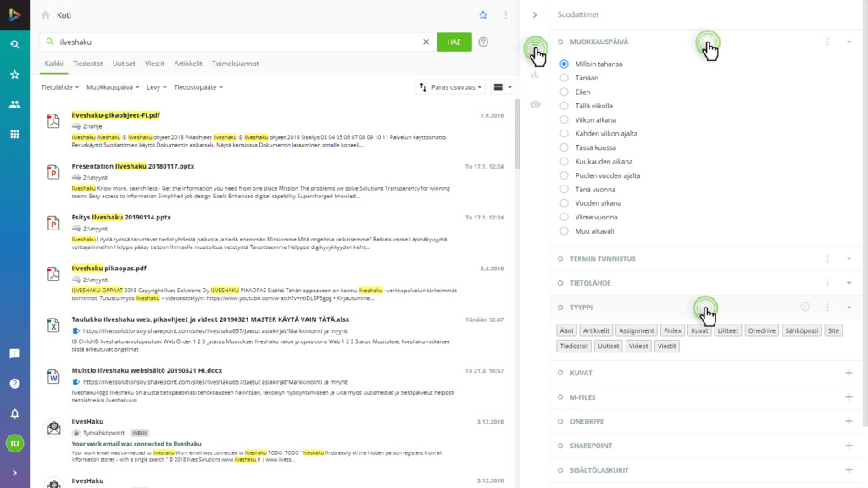Image resolution: width=868 pixels, height=488 pixels.
Task: Add the Kuvat filter section
Action: 849,373
